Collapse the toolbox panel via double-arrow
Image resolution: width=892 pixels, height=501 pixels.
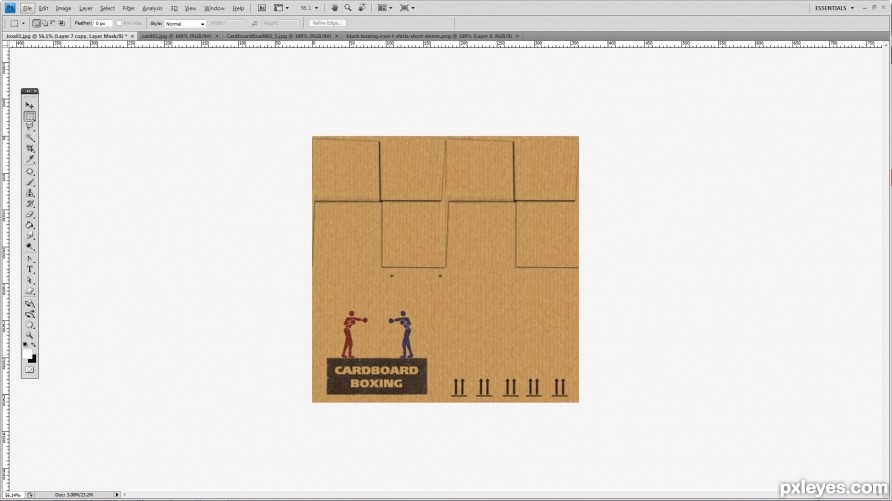click(x=27, y=91)
